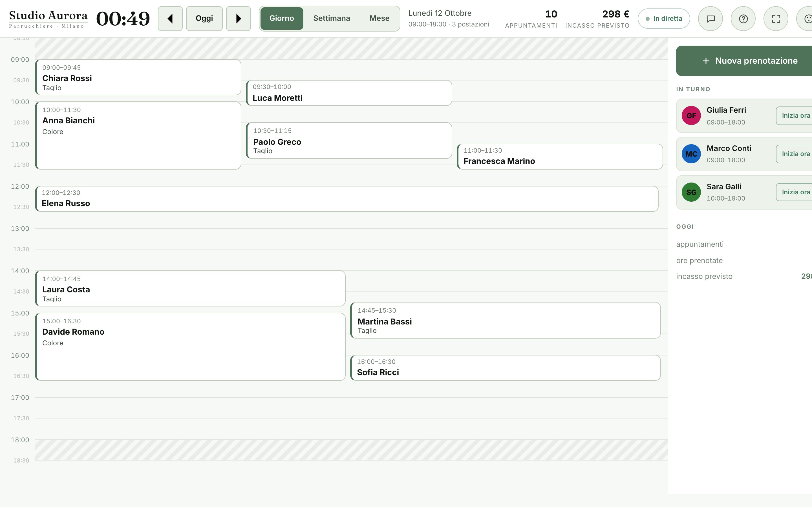The width and height of the screenshot is (812, 507).
Task: Click Giulia Ferri's GF avatar
Action: 691,116
